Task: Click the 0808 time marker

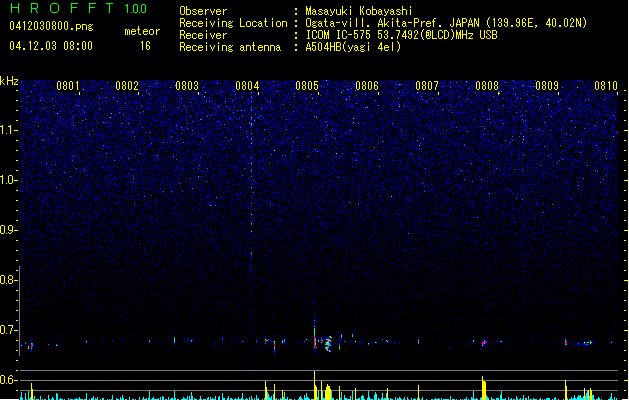Action: point(487,86)
